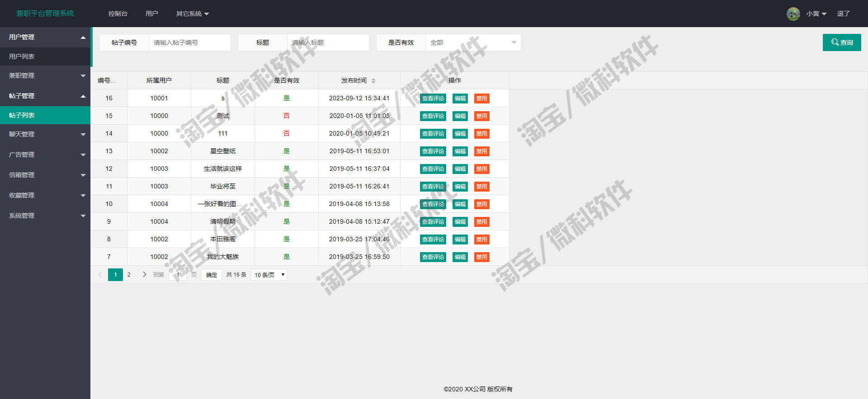This screenshot has height=399, width=868.
Task: Go to page 2 of results
Action: click(129, 275)
